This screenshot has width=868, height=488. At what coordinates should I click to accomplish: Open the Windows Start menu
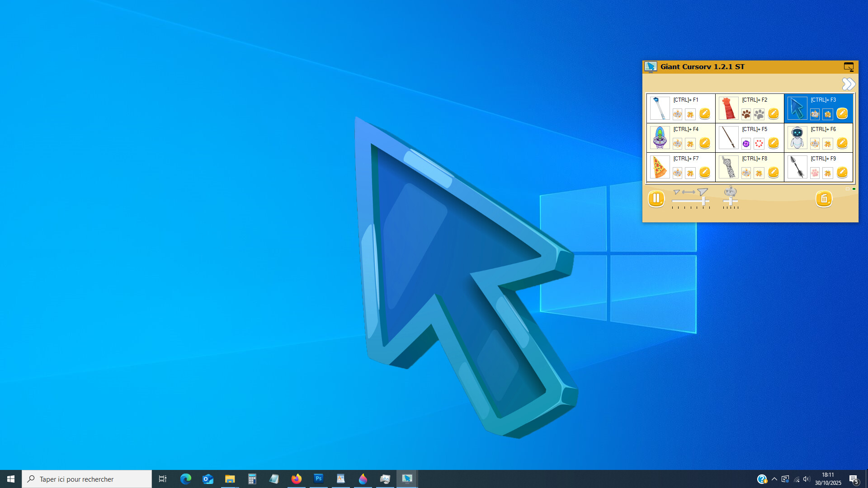(10, 479)
